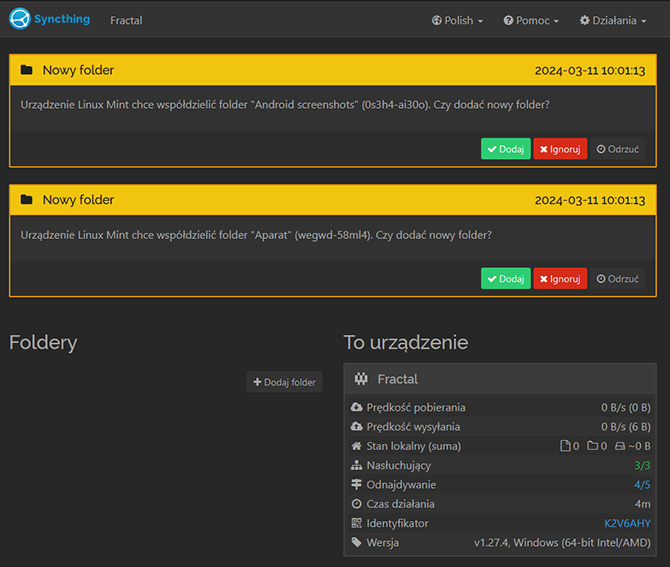The height and width of the screenshot is (567, 670).
Task: Click the QR code icon by Identyfikator
Action: pos(356,523)
